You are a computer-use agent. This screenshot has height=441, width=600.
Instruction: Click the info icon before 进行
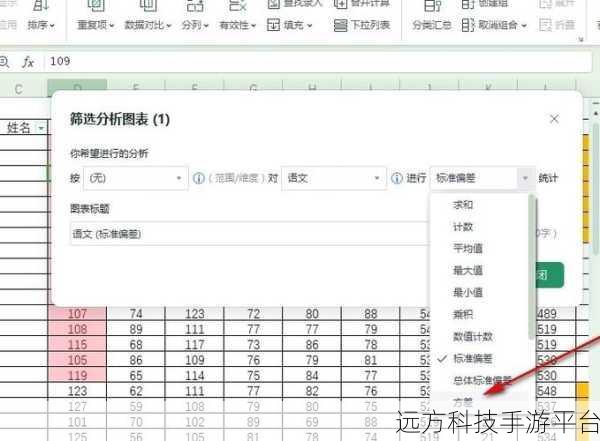tap(397, 178)
